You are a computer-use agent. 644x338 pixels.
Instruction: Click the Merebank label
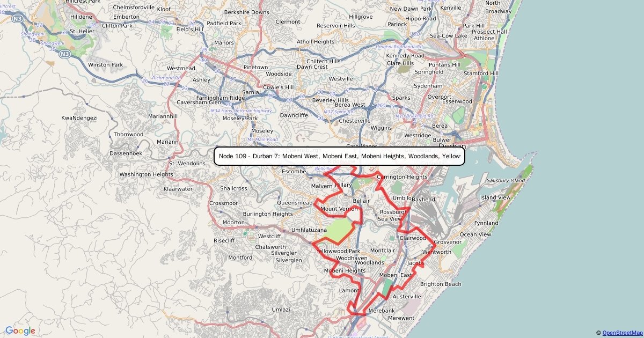click(x=382, y=311)
